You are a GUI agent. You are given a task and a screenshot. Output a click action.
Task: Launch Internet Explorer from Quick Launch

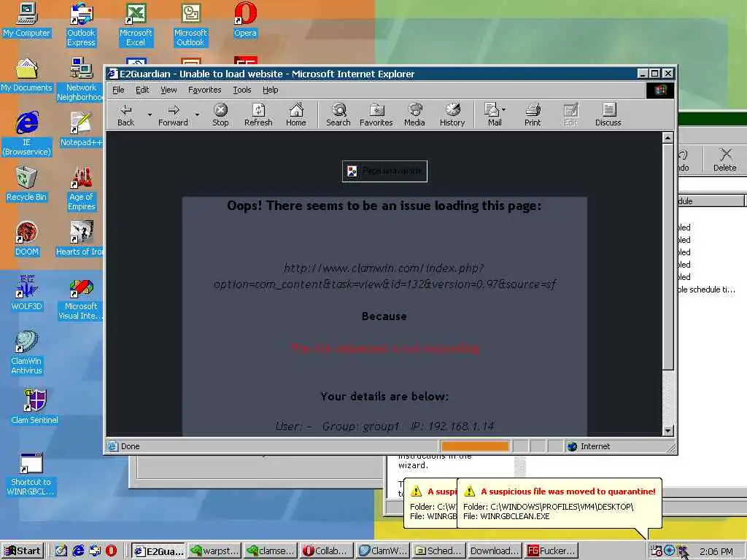(78, 551)
